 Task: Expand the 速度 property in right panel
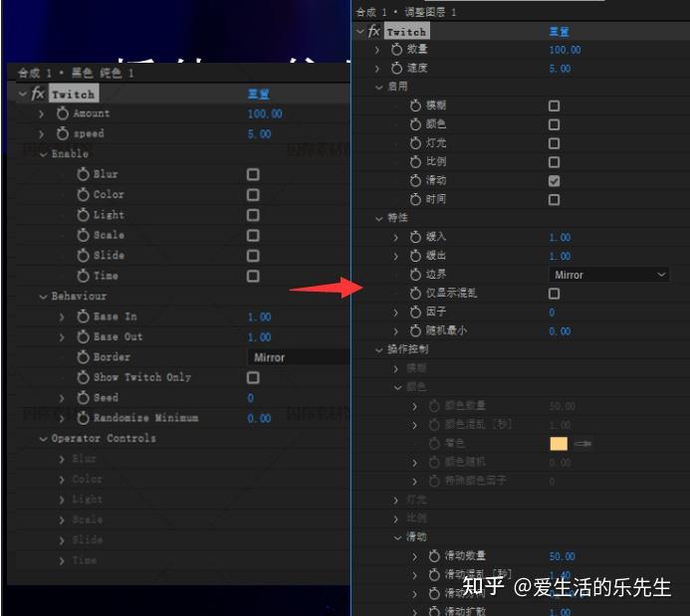(377, 69)
